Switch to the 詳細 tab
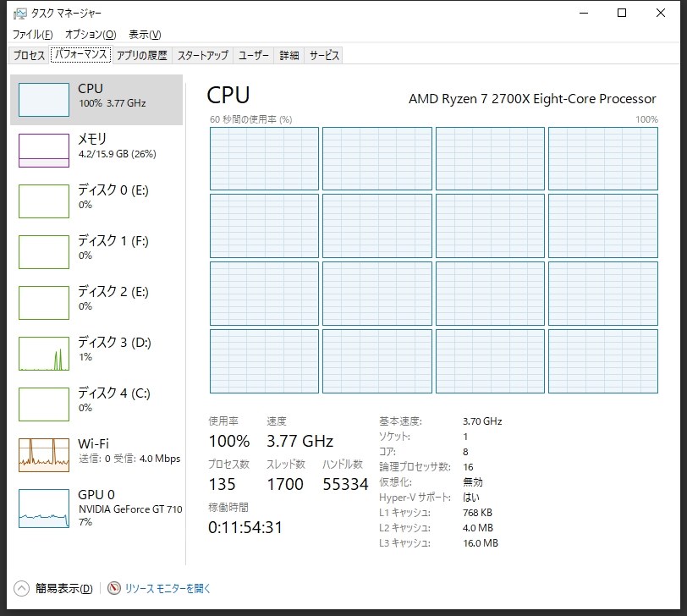 pyautogui.click(x=289, y=55)
